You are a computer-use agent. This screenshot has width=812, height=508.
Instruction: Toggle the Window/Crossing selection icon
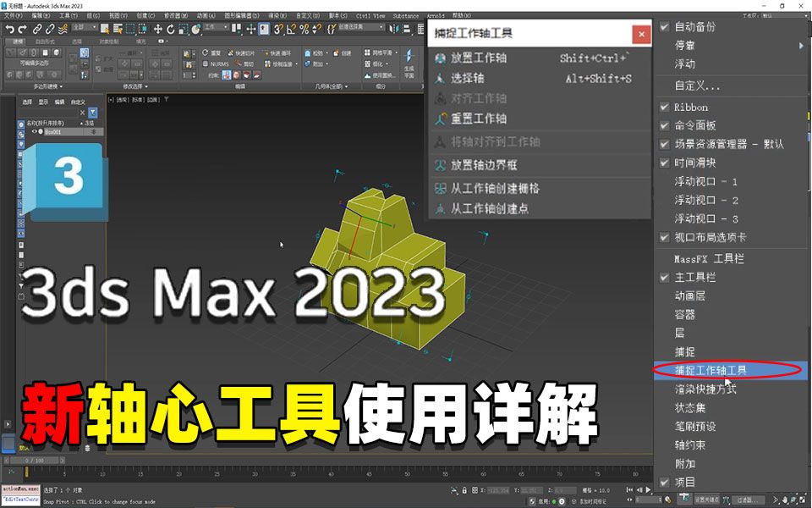point(143,29)
